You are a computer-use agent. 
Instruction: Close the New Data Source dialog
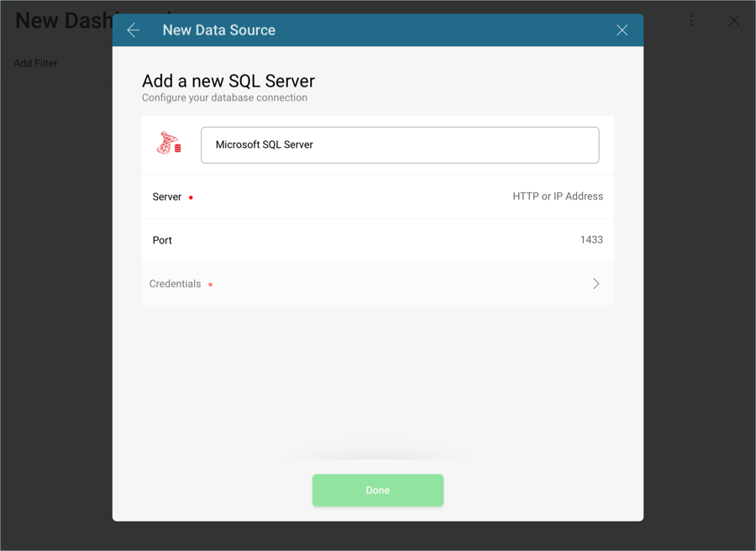click(x=622, y=30)
